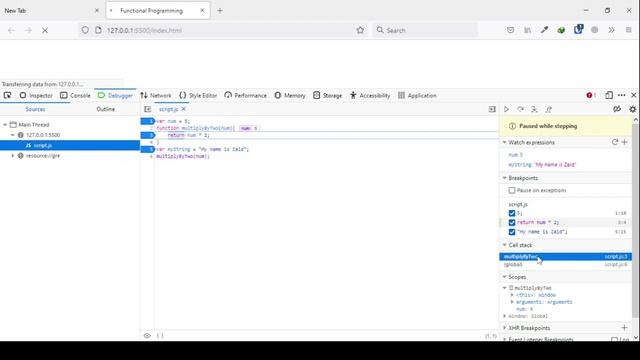The image size is (640, 360).
Task: Open devtools three-dot options menu
Action: pos(622,96)
